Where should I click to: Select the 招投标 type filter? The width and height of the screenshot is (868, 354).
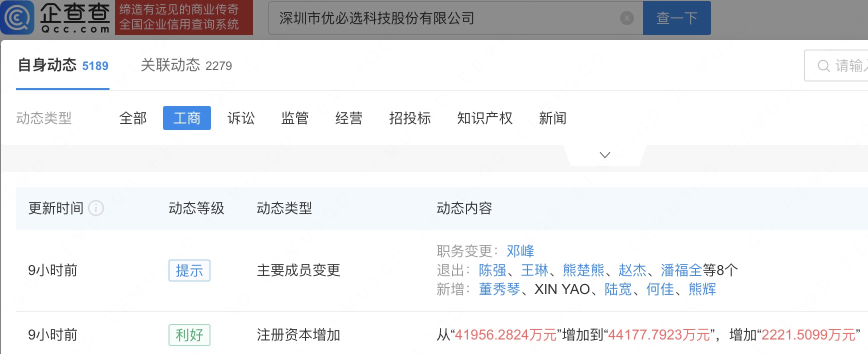pyautogui.click(x=410, y=118)
